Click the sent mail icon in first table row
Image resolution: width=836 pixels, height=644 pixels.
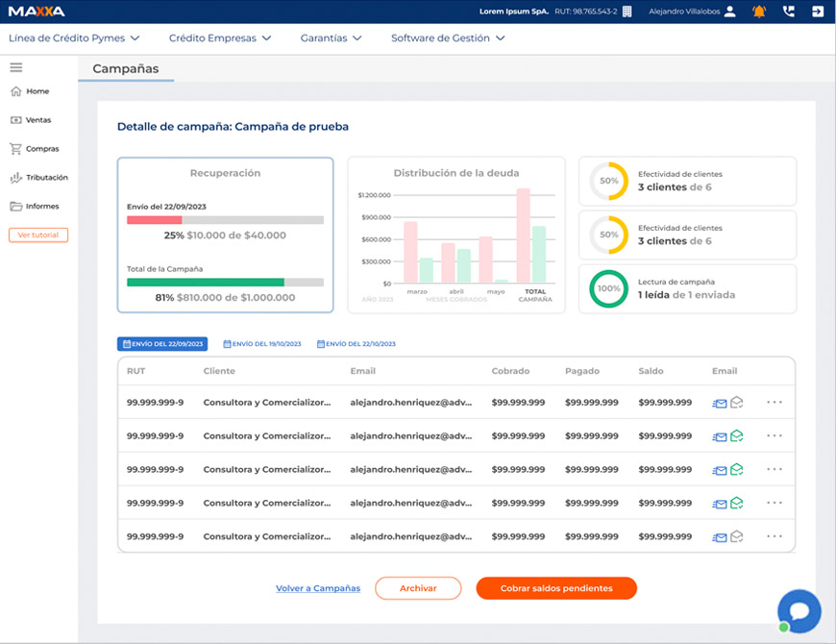pos(719,403)
